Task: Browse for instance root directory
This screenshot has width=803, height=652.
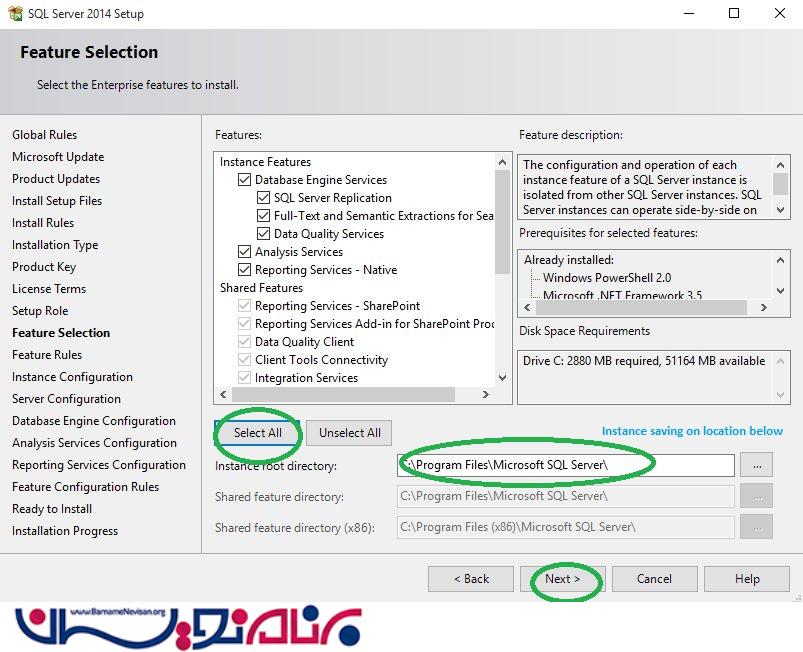Action: (x=757, y=465)
